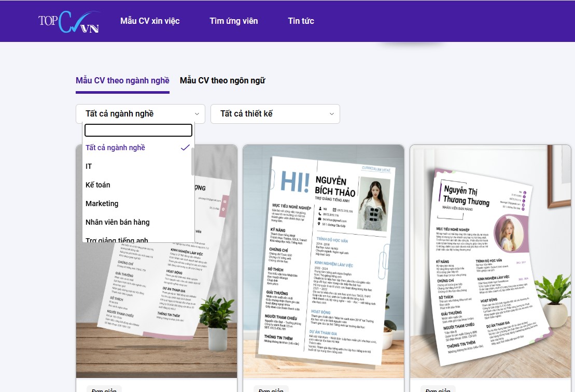Image resolution: width=575 pixels, height=392 pixels.
Task: Select 'Kế toán' in the dropdown list
Action: click(x=98, y=185)
